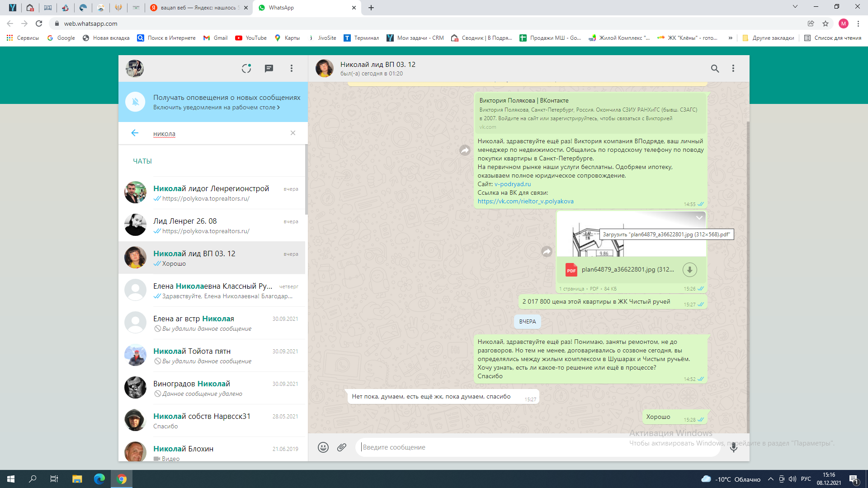Open the WhatsApp Status icon
Viewport: 868px width, 488px height.
pyautogui.click(x=246, y=68)
